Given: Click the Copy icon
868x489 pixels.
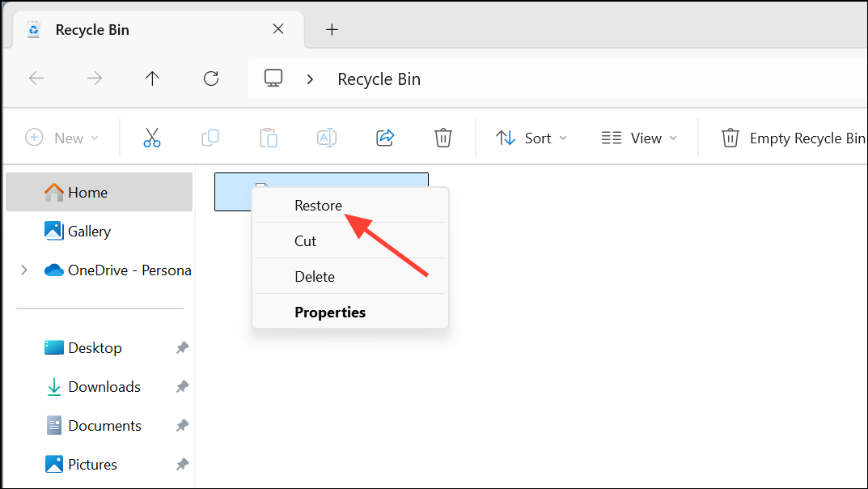Looking at the screenshot, I should (x=210, y=138).
